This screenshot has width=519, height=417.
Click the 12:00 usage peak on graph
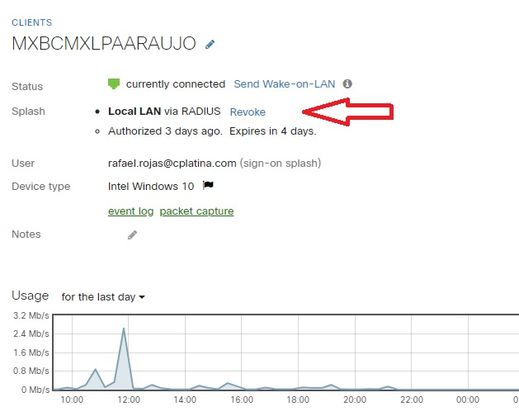click(124, 329)
